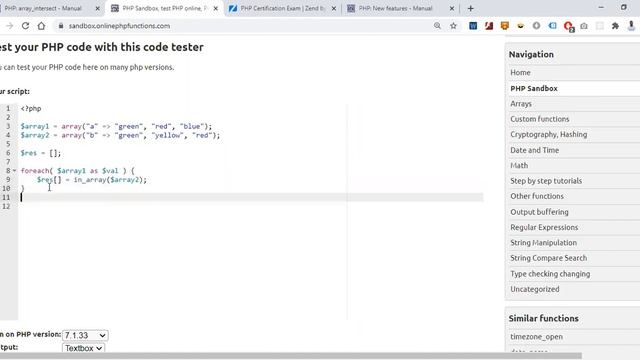Click the horizontal page scrollbar
The height and width of the screenshot is (360, 640).
coord(291,356)
